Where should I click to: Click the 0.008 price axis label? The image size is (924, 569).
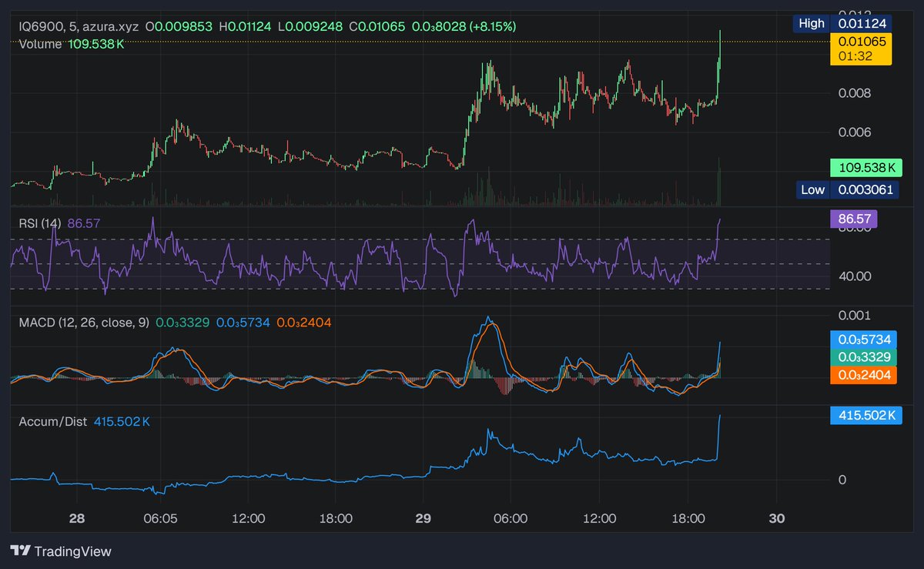[x=854, y=93]
